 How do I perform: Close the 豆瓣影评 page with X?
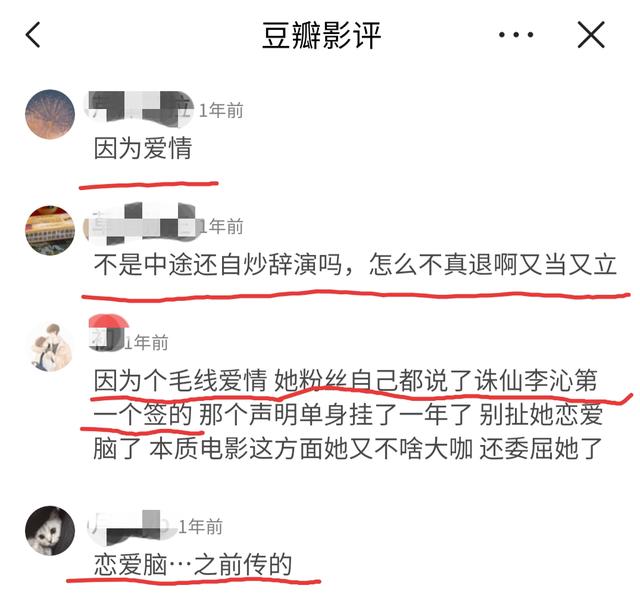coord(591,35)
